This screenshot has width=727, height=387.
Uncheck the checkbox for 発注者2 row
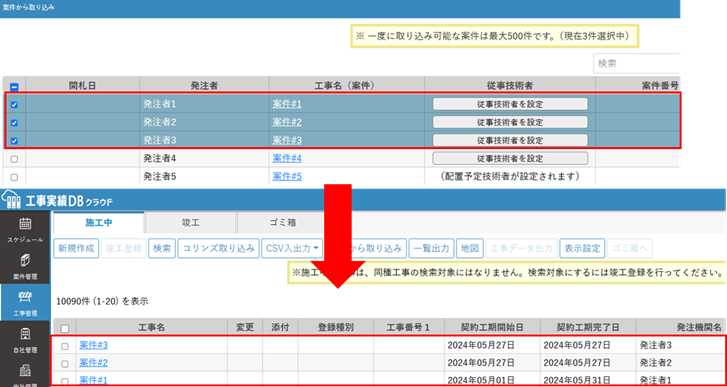click(x=14, y=123)
